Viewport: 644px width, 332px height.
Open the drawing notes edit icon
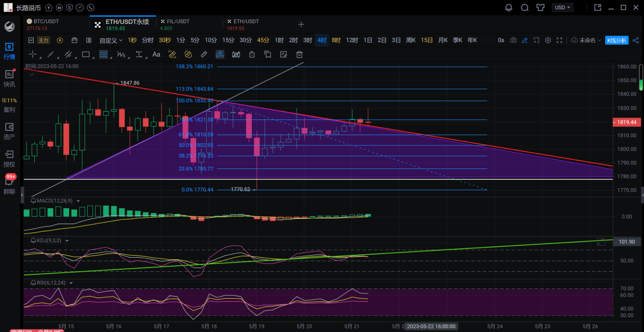tap(283, 54)
